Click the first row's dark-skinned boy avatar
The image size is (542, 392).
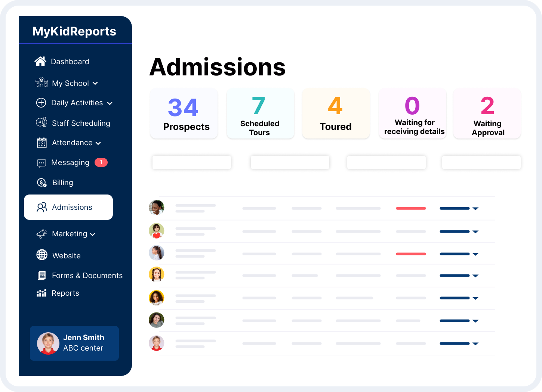(157, 208)
